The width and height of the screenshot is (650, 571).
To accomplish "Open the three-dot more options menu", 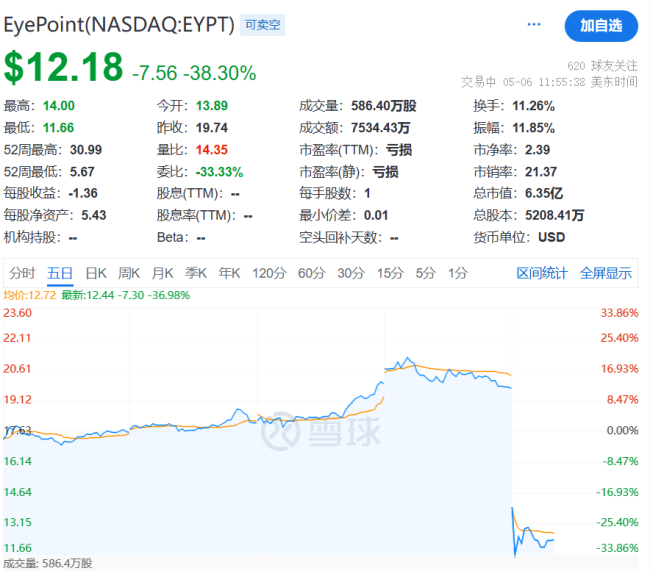I will pos(534,24).
